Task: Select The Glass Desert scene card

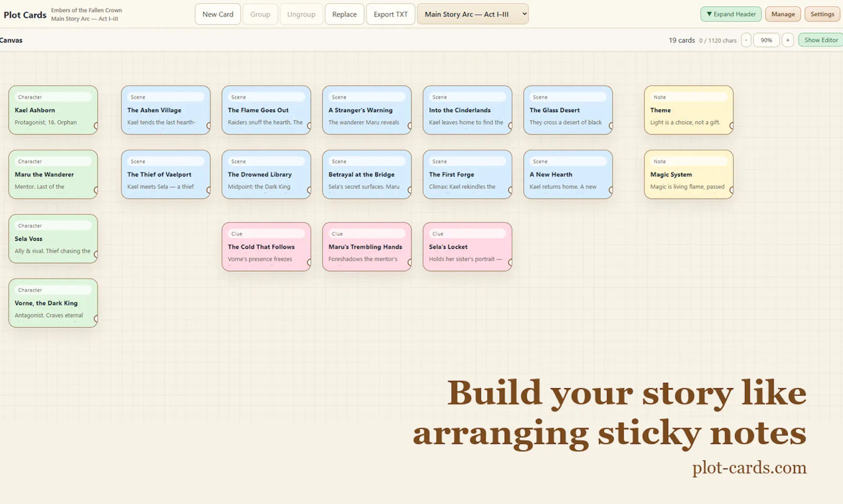Action: [568, 110]
